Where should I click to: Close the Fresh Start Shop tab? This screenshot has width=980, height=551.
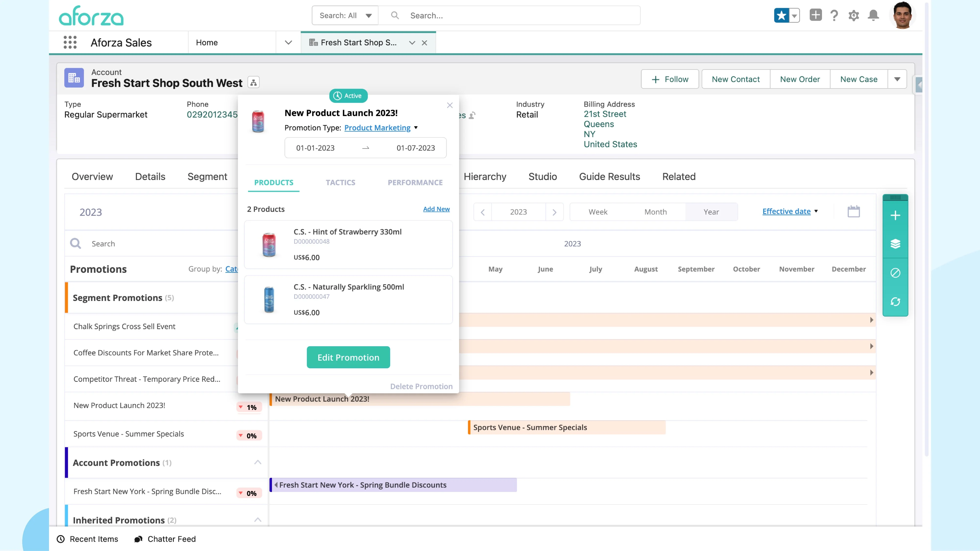pos(425,43)
